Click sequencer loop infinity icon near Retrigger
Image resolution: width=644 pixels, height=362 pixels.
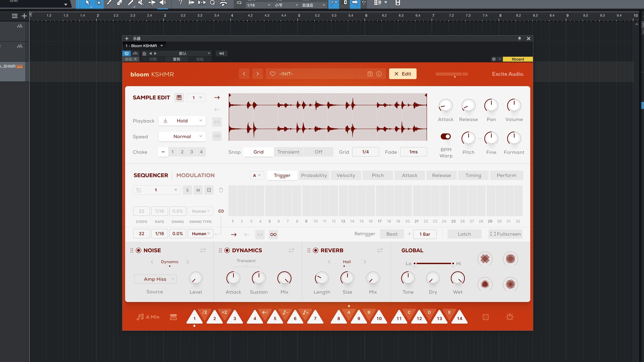tap(273, 234)
